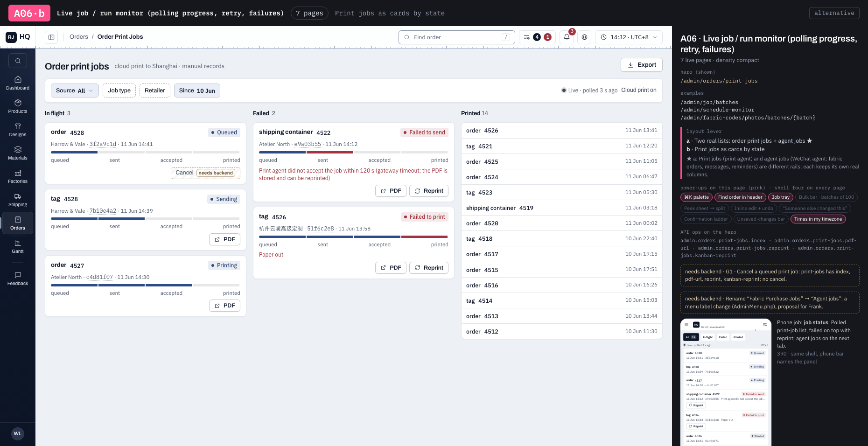The height and width of the screenshot is (446, 868).
Task: Open the Job type filter
Action: 119,91
